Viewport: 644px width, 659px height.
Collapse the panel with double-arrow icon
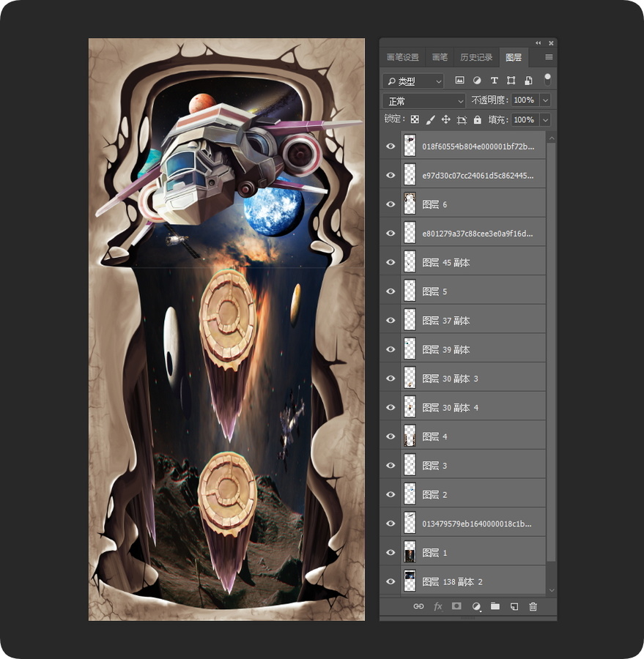[x=538, y=43]
